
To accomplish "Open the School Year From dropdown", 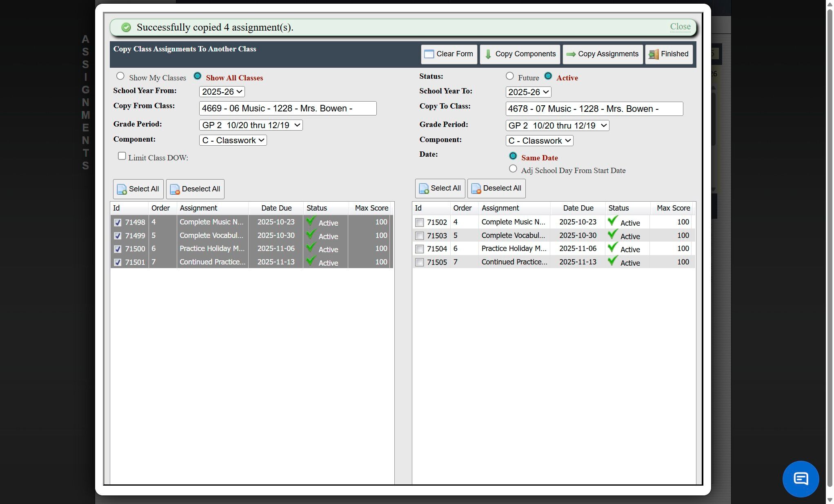I will click(222, 92).
